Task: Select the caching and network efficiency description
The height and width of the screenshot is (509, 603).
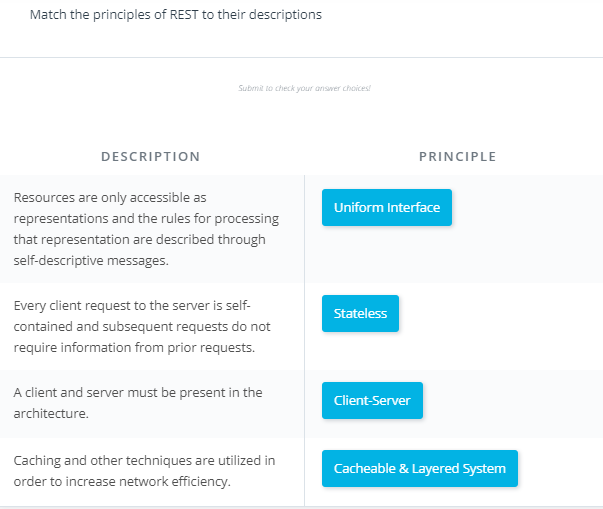Action: tap(144, 471)
